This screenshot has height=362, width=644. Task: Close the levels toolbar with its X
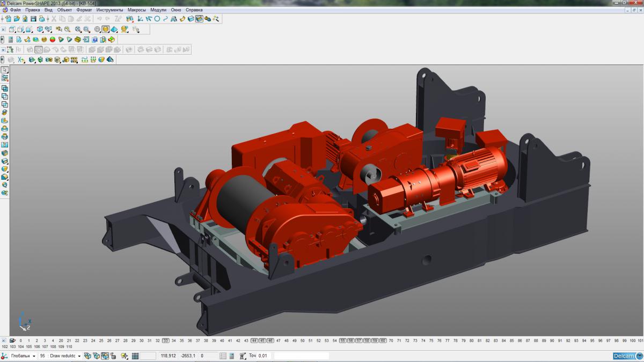click(3, 341)
